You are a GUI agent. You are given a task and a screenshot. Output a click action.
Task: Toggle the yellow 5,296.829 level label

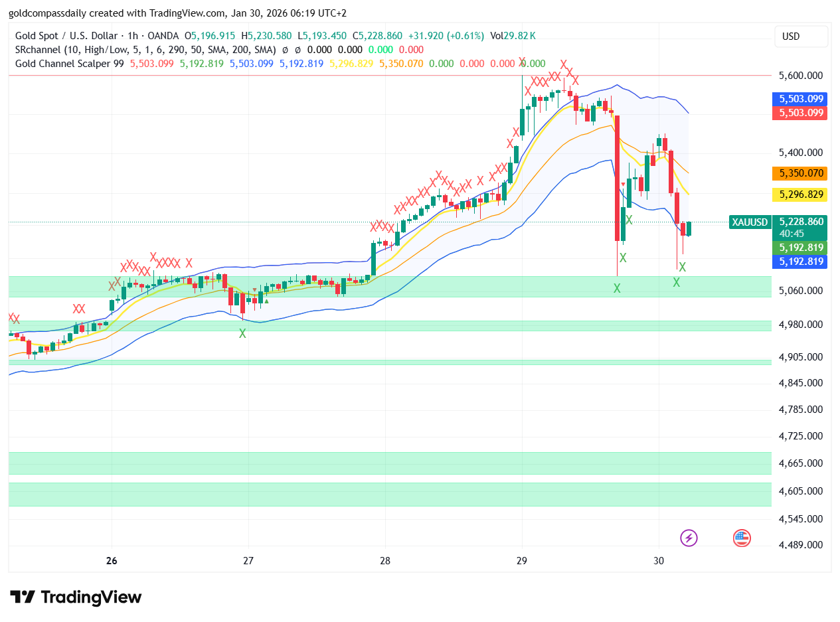[800, 194]
